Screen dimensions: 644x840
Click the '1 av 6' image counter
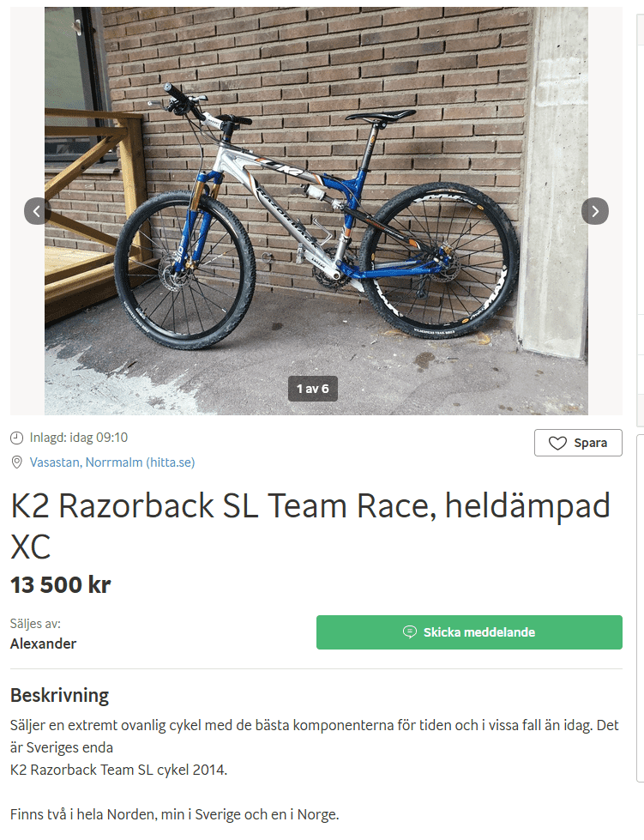312,389
